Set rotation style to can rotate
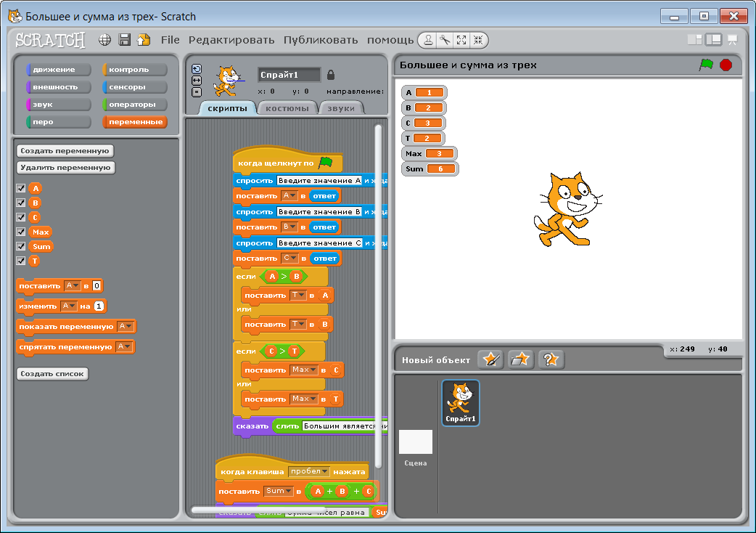This screenshot has height=533, width=756. pos(196,69)
